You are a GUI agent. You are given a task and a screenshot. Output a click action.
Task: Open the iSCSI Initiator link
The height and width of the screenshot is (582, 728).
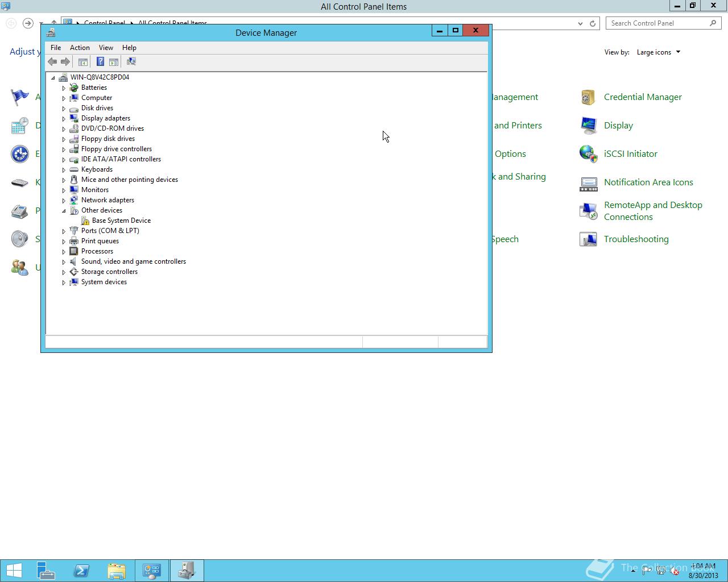(631, 154)
